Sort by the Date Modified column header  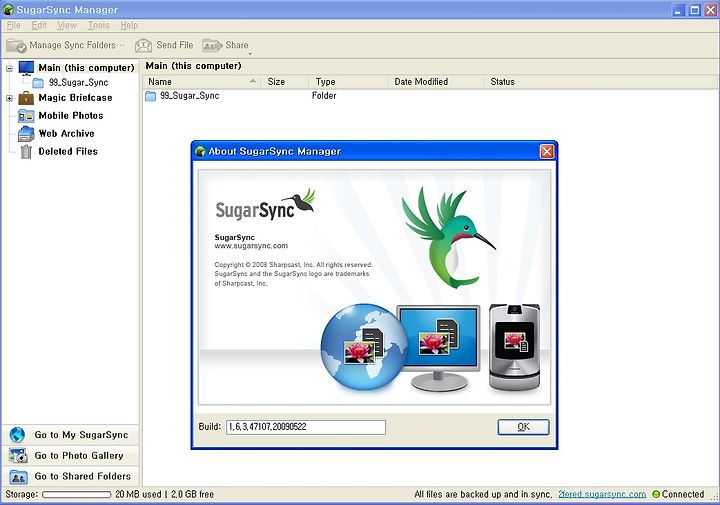(436, 82)
